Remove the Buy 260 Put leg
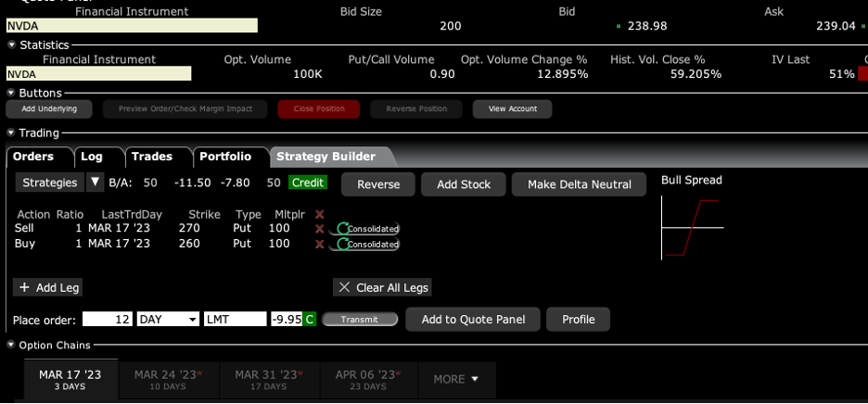Viewport: 868px width, 404px height. coord(319,245)
